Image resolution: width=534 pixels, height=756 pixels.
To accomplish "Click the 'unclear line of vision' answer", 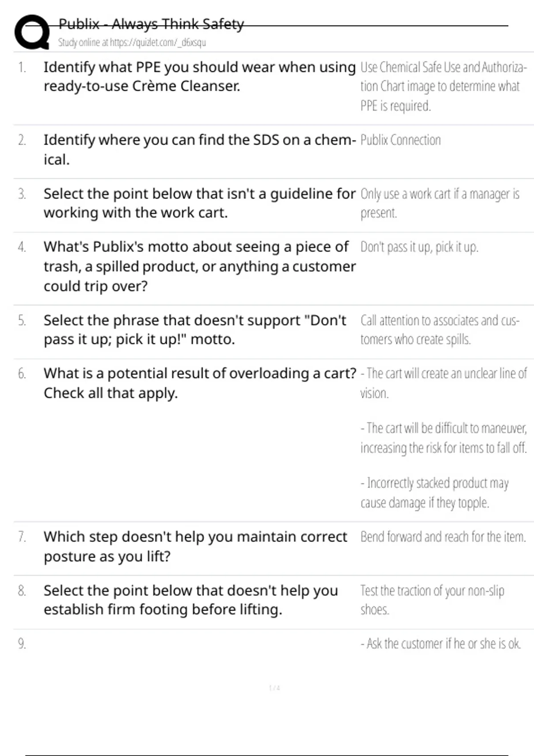I will (443, 383).
